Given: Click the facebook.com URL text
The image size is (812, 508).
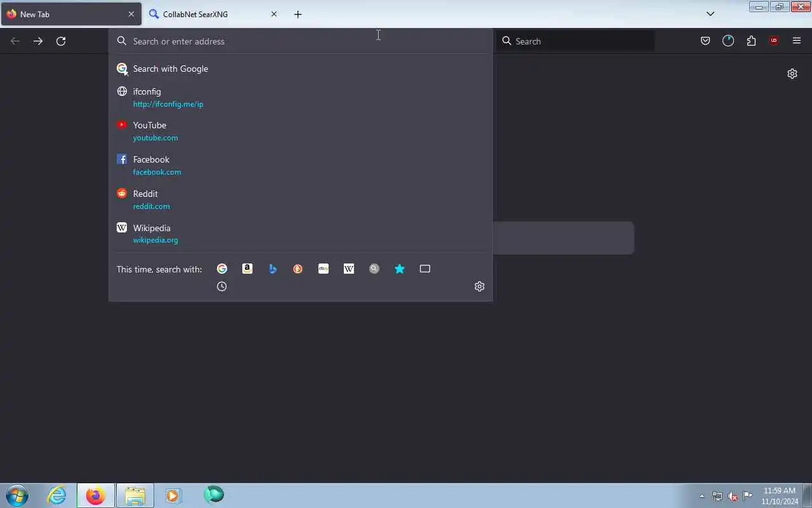Looking at the screenshot, I should [x=157, y=172].
